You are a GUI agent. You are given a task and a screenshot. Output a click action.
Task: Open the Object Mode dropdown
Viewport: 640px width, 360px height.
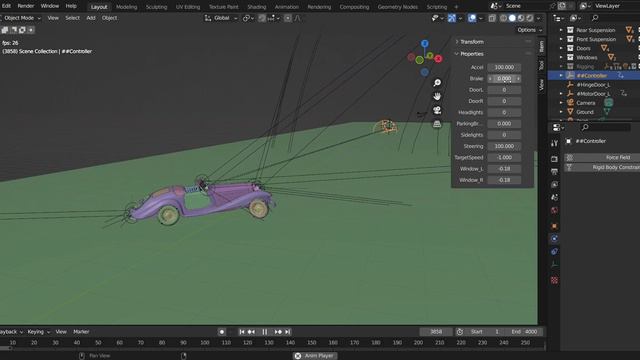point(20,18)
